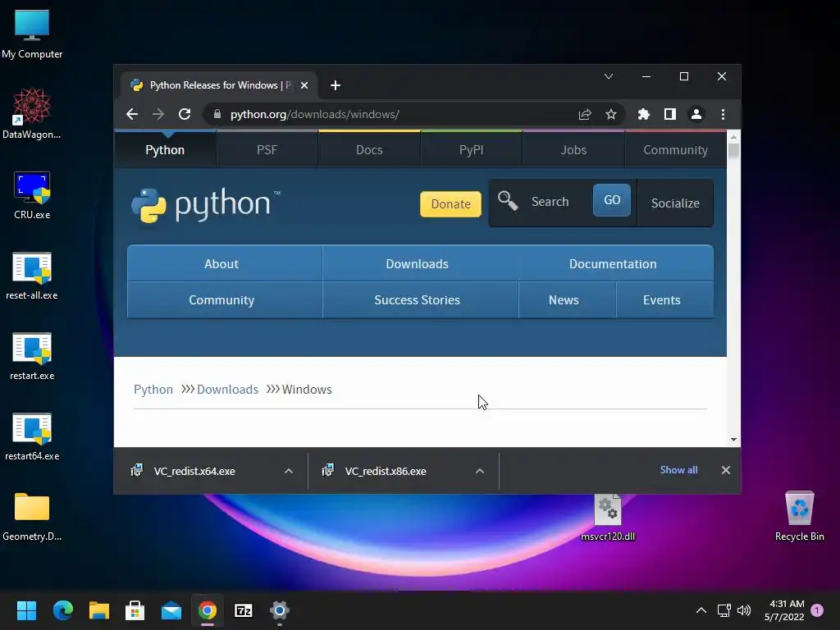Select the Jobs top-bar tab
The width and height of the screenshot is (840, 630).
coord(573,150)
